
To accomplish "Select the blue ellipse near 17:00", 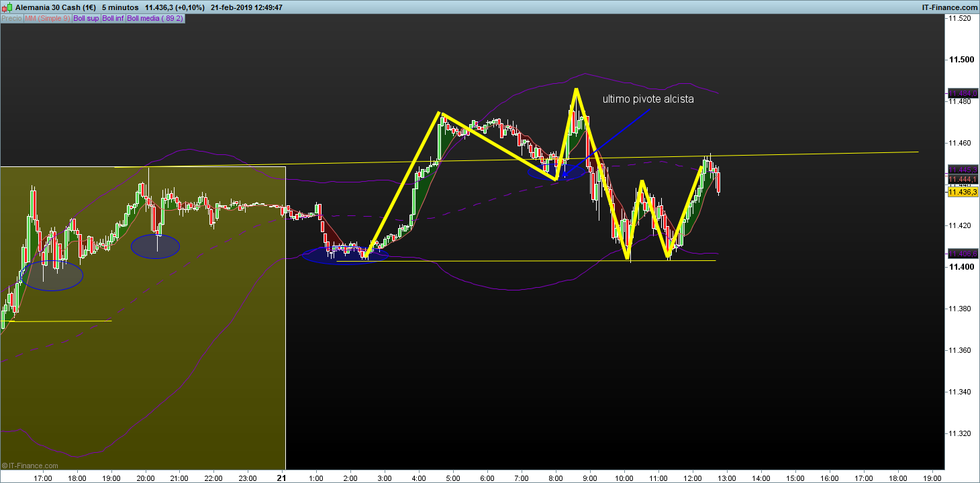I will (52, 275).
